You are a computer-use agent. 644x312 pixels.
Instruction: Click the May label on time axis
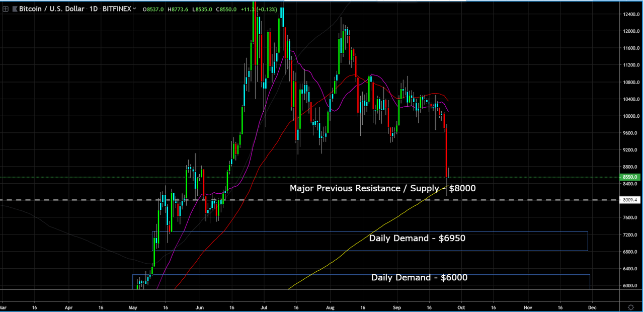pos(133,306)
